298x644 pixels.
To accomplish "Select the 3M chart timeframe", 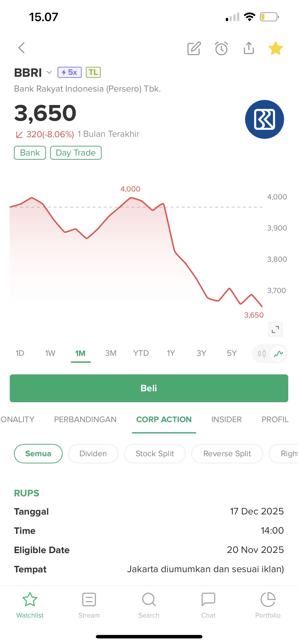I will (x=111, y=353).
